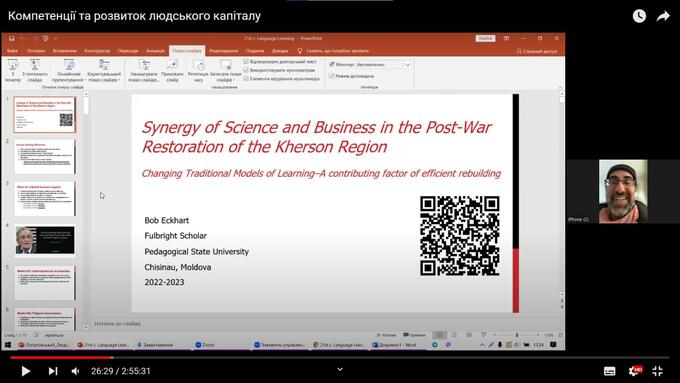Disable Presenter View checkbox
Screen dimensions: 680x383
[x=332, y=76]
